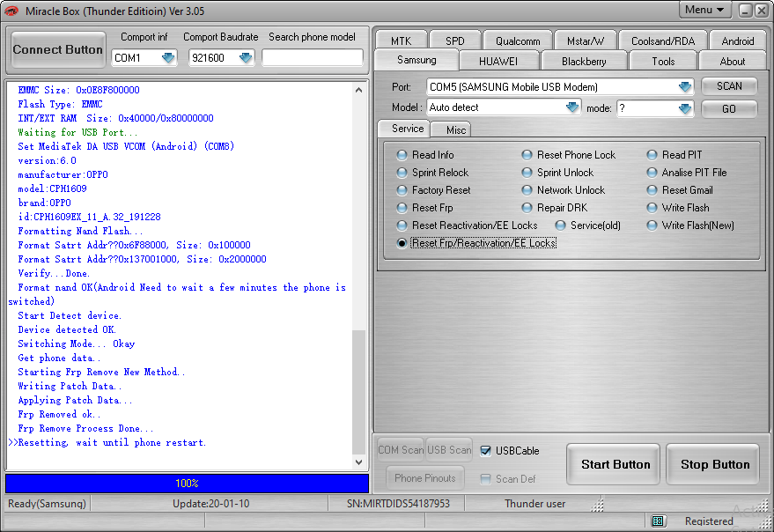Click the Phone Pinouts button
Screen dimensions: 774x532
[x=425, y=477]
